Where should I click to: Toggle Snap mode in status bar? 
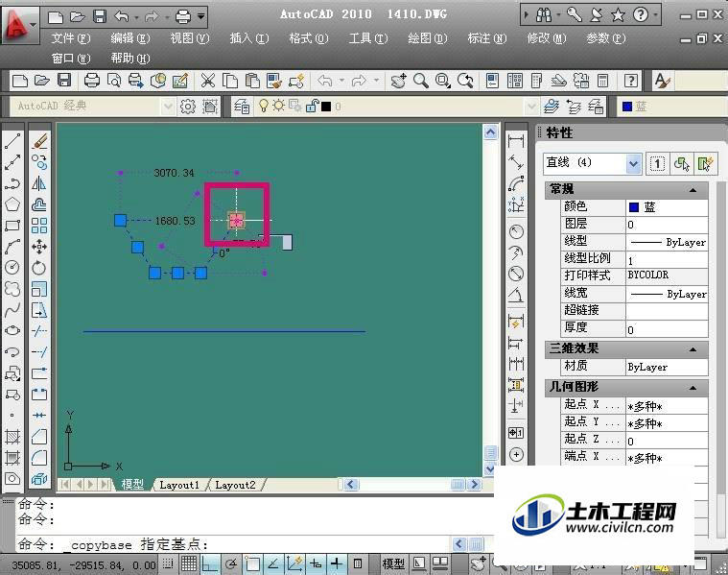pyautogui.click(x=168, y=563)
